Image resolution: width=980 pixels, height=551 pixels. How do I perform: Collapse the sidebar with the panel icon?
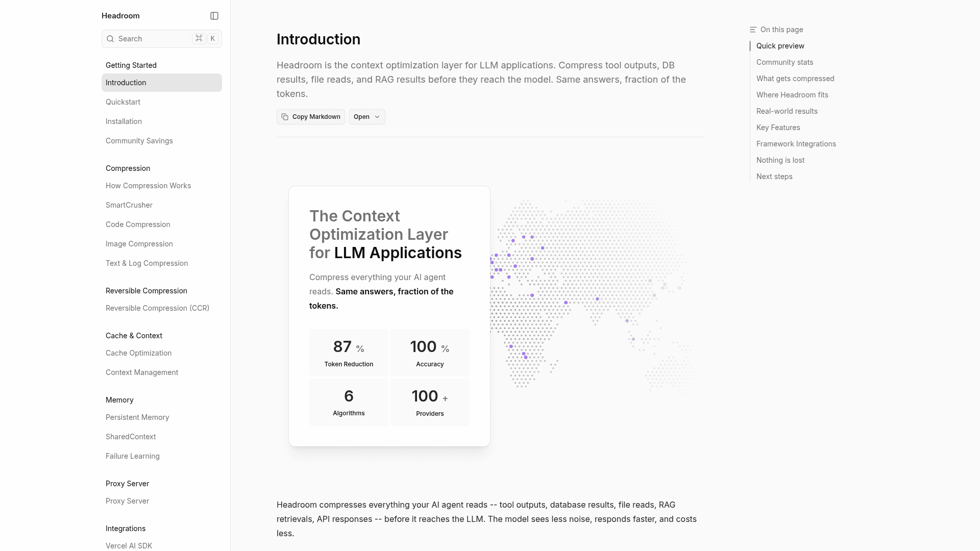(214, 16)
